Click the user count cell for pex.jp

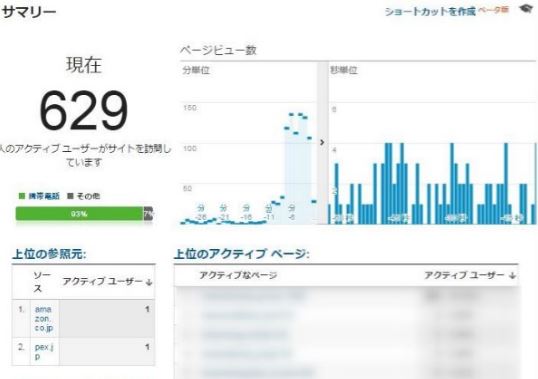[107, 352]
